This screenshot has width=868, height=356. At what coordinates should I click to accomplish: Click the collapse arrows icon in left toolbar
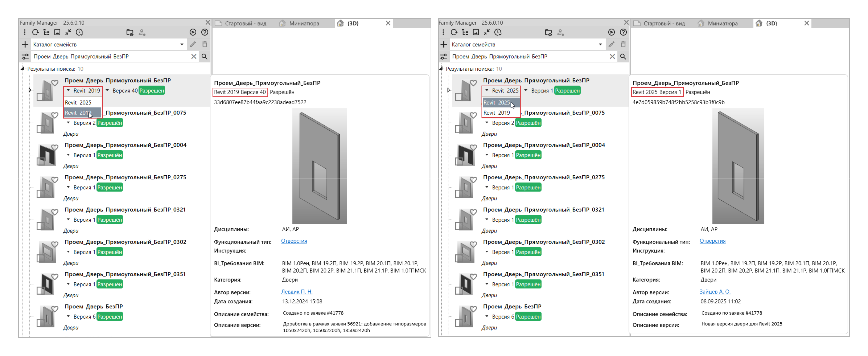[x=68, y=32]
